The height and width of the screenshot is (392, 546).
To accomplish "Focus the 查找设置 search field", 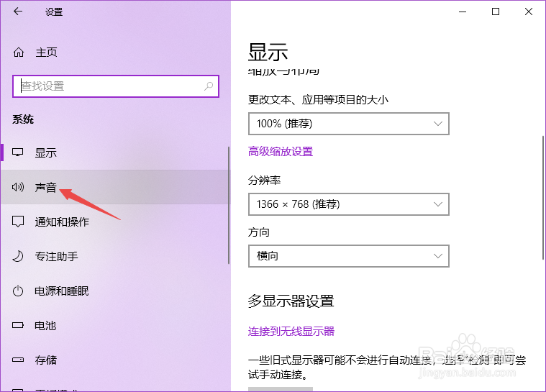I will point(108,86).
